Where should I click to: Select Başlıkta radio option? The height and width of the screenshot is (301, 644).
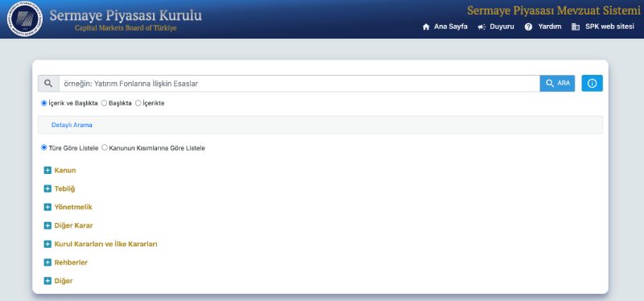(x=105, y=103)
